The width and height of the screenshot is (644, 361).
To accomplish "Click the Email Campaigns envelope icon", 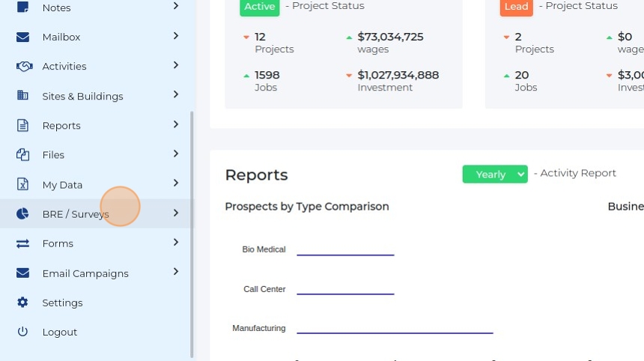I will (x=23, y=273).
